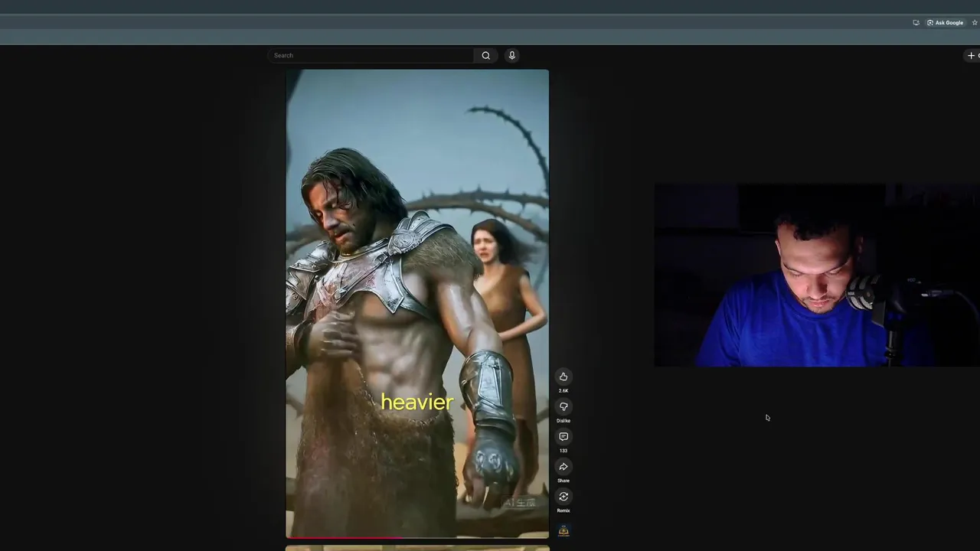
Task: Like the Shorts video
Action: tap(563, 377)
